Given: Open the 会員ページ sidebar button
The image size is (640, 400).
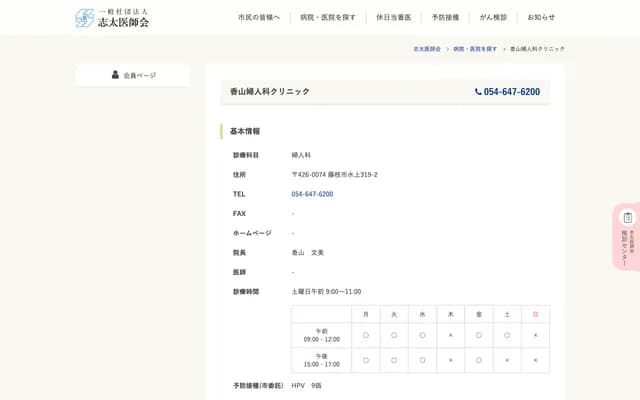Looking at the screenshot, I should (133, 75).
